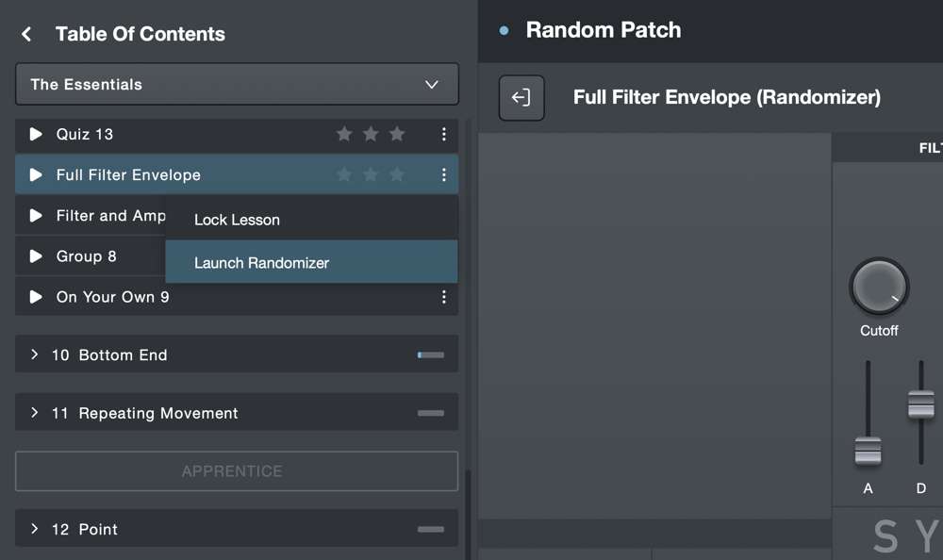Play the Quiz 13 lesson
The height and width of the screenshot is (560, 943).
pyautogui.click(x=36, y=134)
